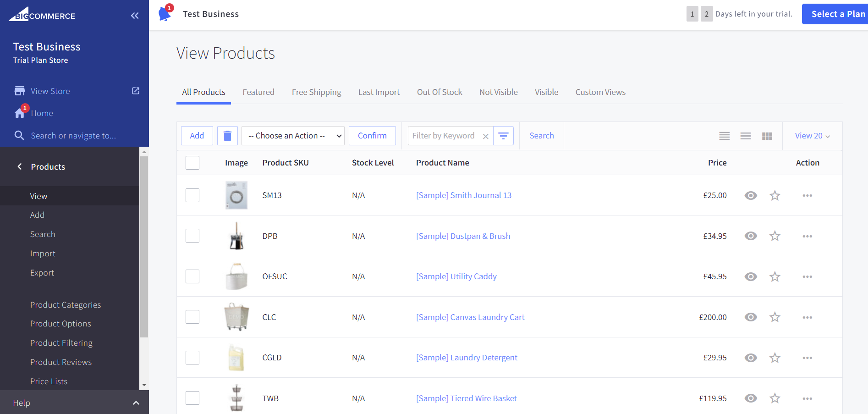The height and width of the screenshot is (414, 868).
Task: Click the Confirm button
Action: coord(372,135)
